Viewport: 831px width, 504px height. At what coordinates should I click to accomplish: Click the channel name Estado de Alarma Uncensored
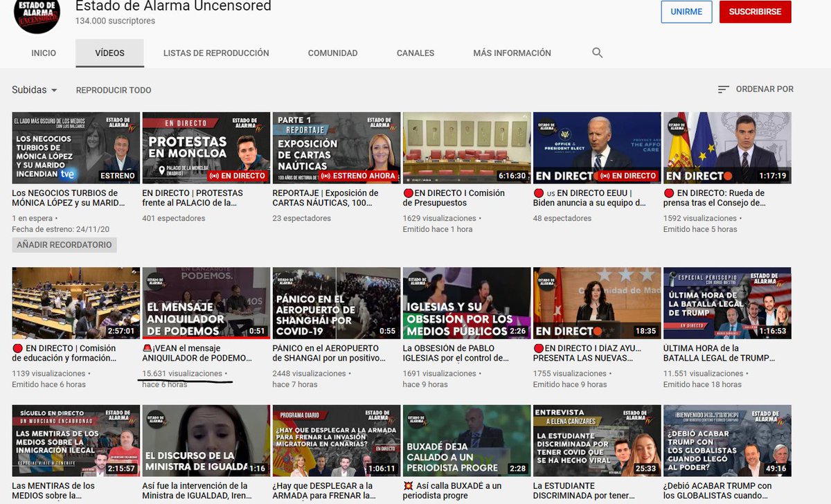(173, 6)
